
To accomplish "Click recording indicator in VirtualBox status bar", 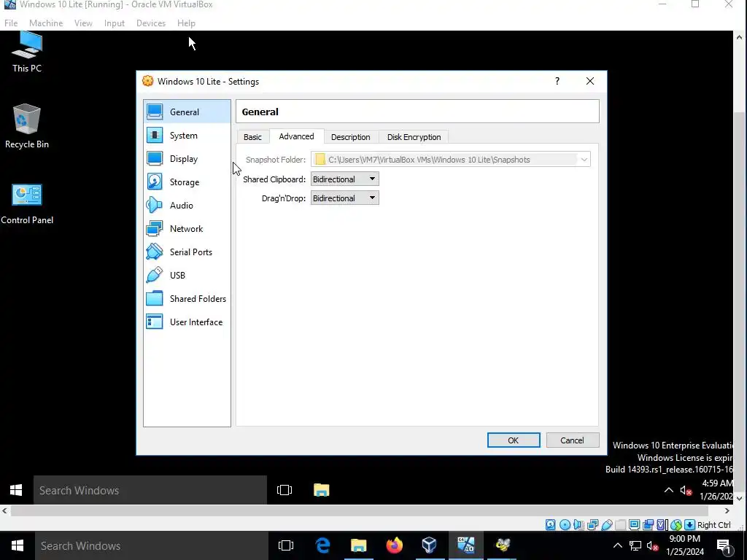I will pyautogui.click(x=648, y=525).
